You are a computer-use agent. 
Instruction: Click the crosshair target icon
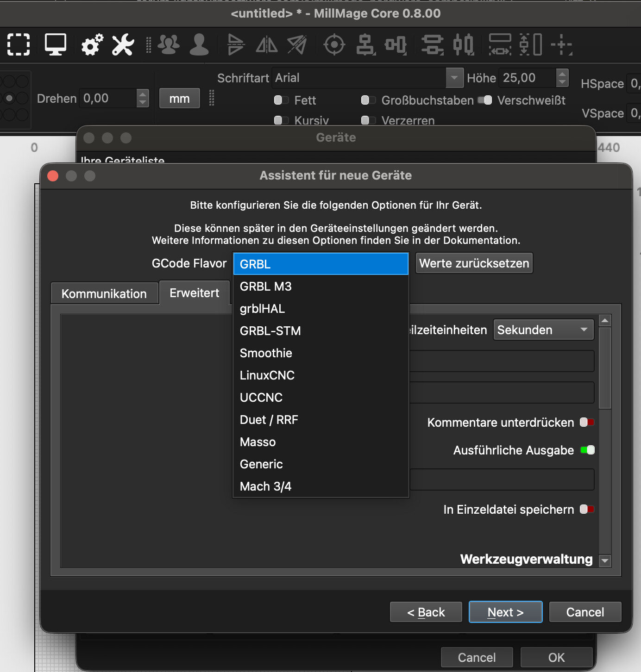[x=334, y=45]
